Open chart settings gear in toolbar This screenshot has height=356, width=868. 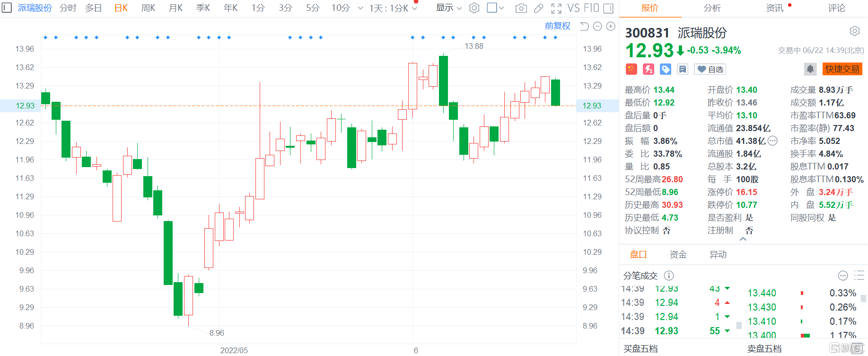(474, 8)
